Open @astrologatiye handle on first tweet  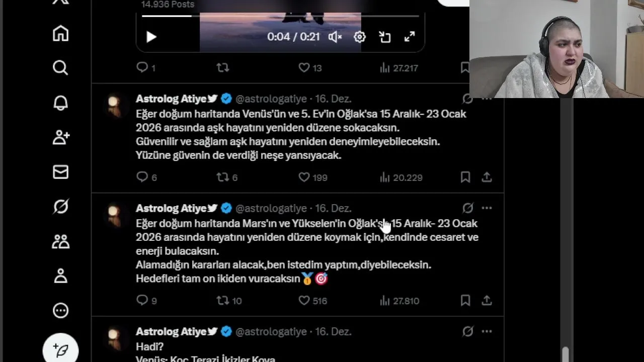pos(271,99)
